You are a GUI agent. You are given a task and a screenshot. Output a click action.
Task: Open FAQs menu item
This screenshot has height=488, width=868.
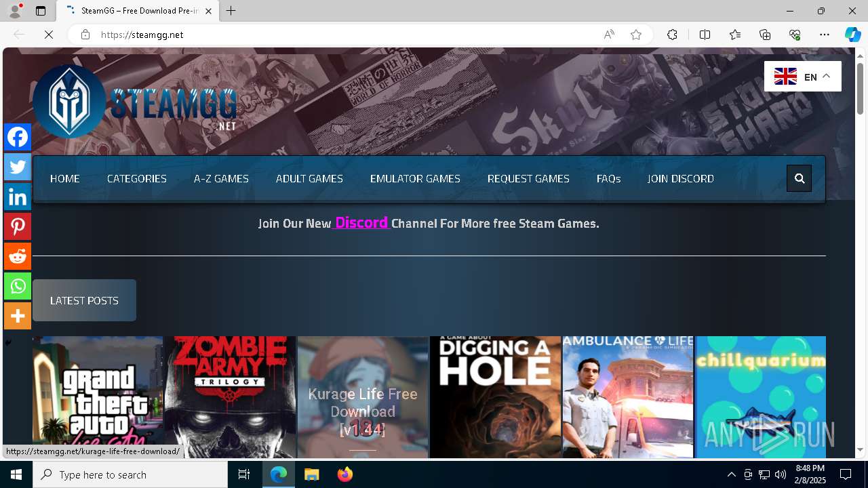tap(608, 178)
